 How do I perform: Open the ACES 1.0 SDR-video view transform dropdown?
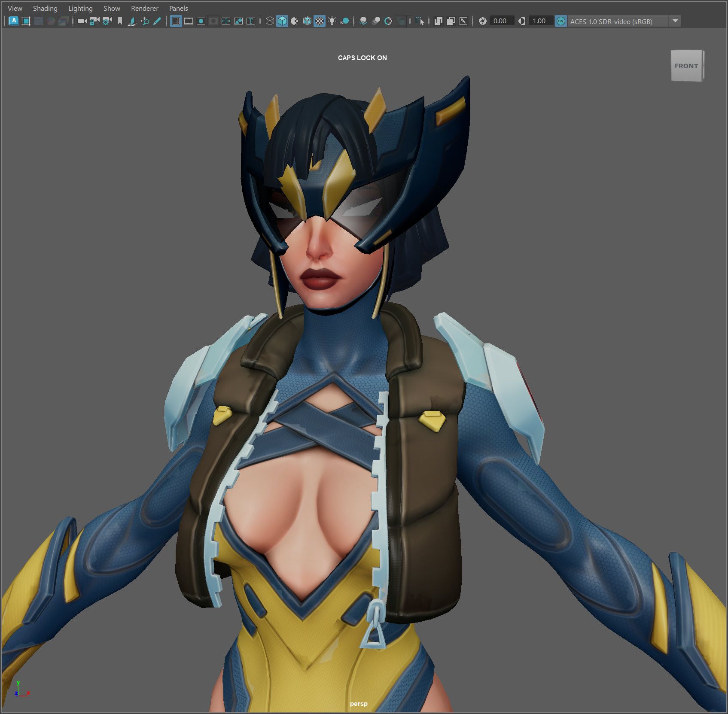[675, 21]
